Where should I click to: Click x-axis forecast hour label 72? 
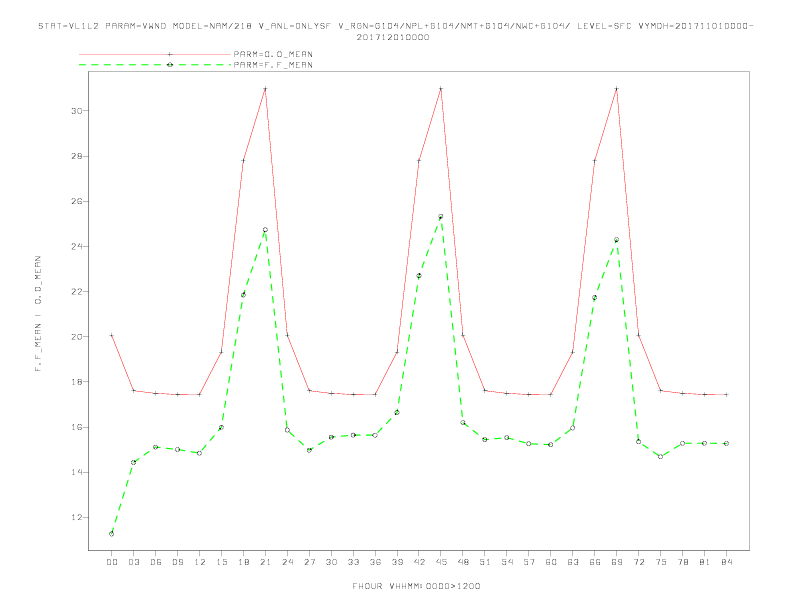638,562
